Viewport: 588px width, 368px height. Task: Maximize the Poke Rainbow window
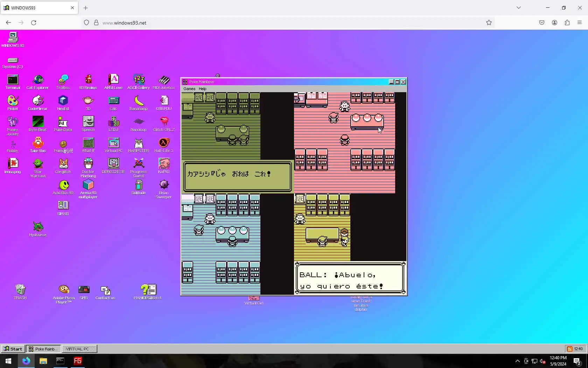397,82
